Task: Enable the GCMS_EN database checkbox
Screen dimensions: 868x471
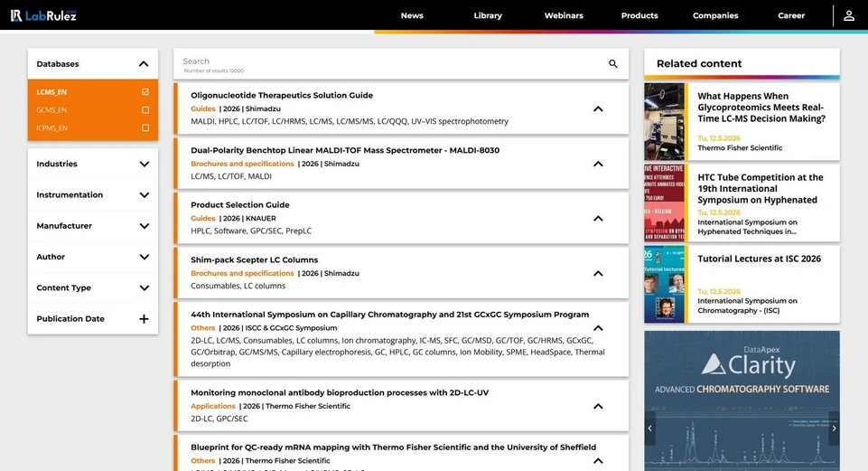Action: pyautogui.click(x=145, y=109)
